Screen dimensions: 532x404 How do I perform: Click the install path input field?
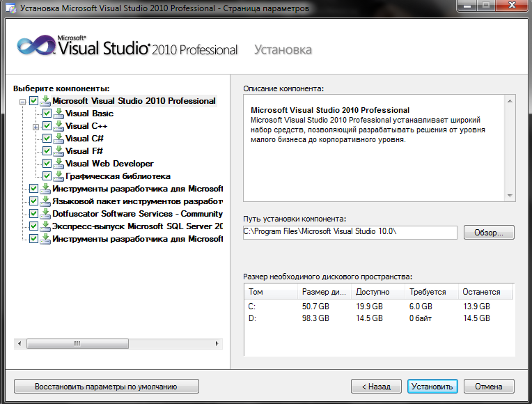(x=350, y=232)
